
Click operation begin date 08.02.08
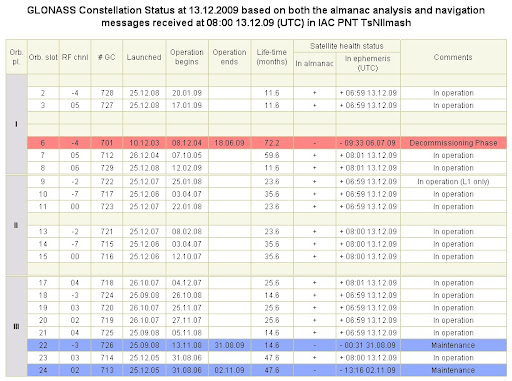(187, 232)
